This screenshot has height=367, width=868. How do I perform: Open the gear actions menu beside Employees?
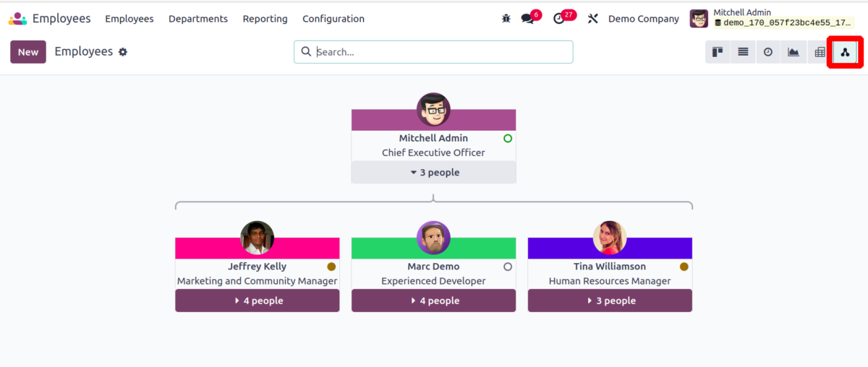click(123, 52)
